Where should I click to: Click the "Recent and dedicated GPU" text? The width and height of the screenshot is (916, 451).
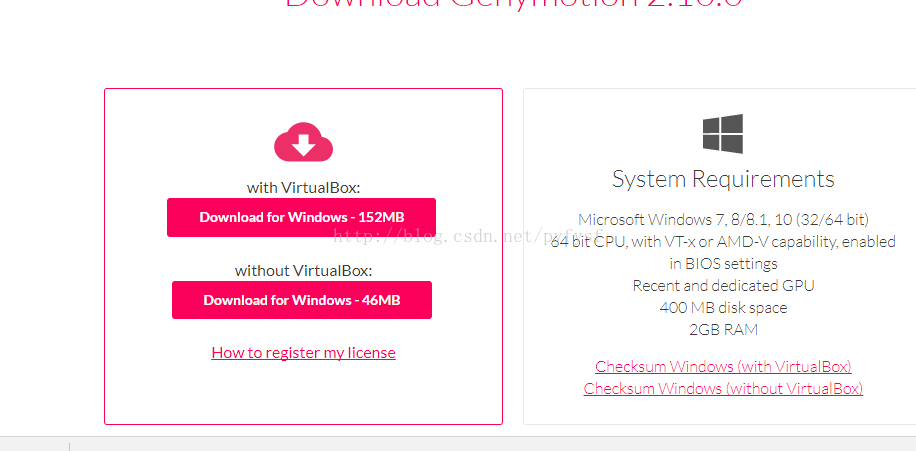(723, 286)
